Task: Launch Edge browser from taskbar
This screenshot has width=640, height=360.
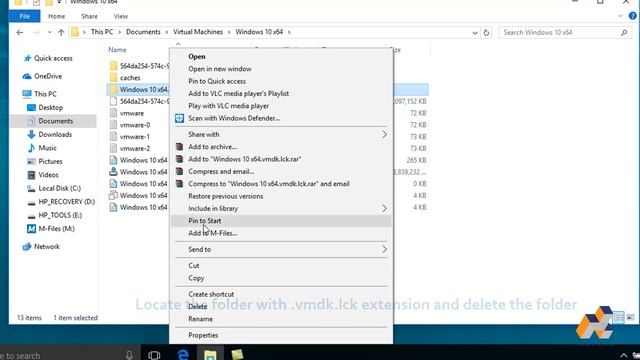Action: (x=183, y=354)
